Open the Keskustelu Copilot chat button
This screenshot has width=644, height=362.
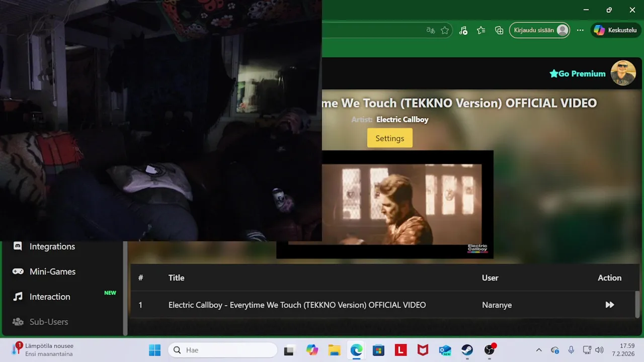click(x=616, y=30)
